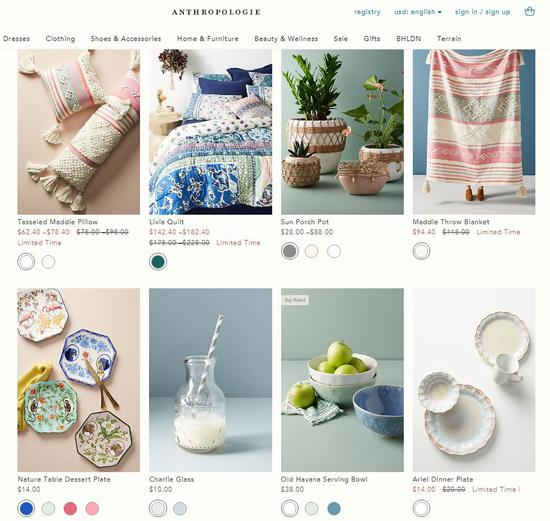Go to the Sale section
The width and height of the screenshot is (550, 521).
[341, 39]
